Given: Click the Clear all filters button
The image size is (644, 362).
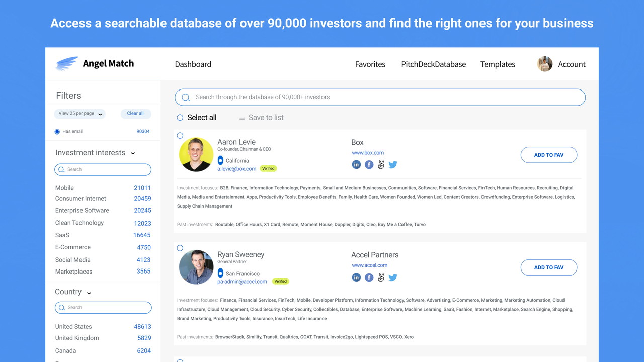Looking at the screenshot, I should click(x=135, y=114).
